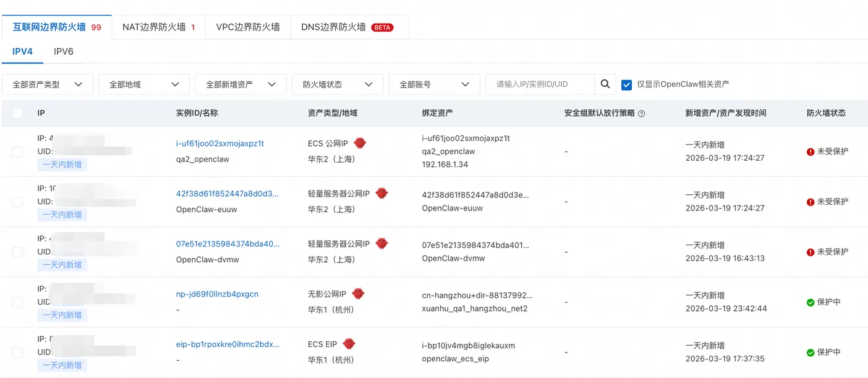The image size is (868, 378).
Task: Click timestamp 2026-03-19 17:37:35
Action: click(725, 359)
